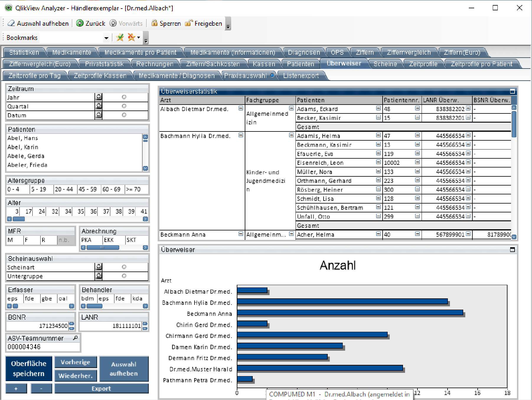
Task: Click the Export button
Action: pos(101,388)
